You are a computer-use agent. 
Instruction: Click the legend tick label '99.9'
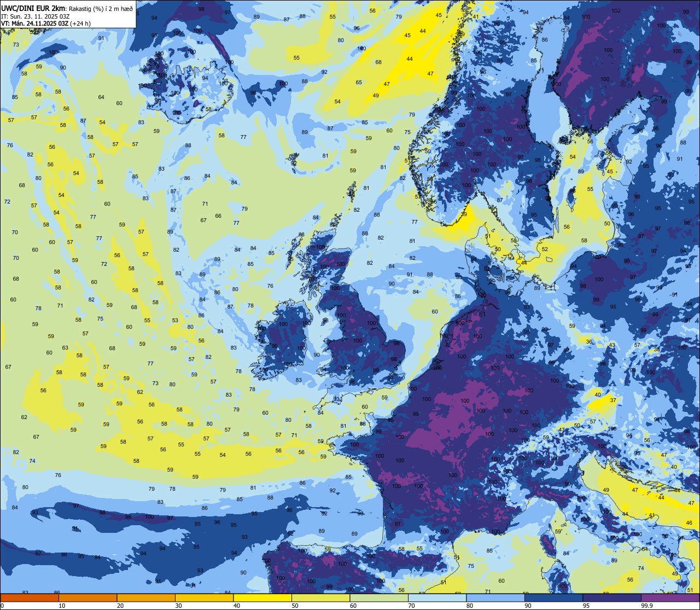coord(647,606)
